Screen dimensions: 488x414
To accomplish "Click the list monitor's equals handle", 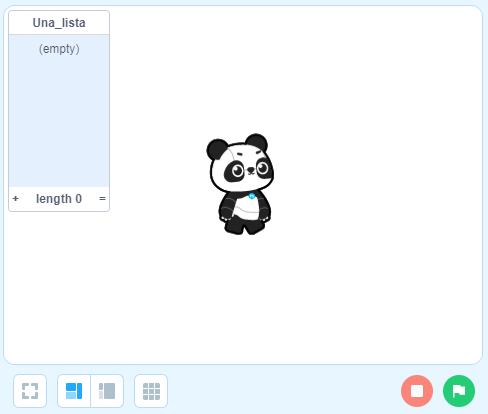I will [102, 199].
